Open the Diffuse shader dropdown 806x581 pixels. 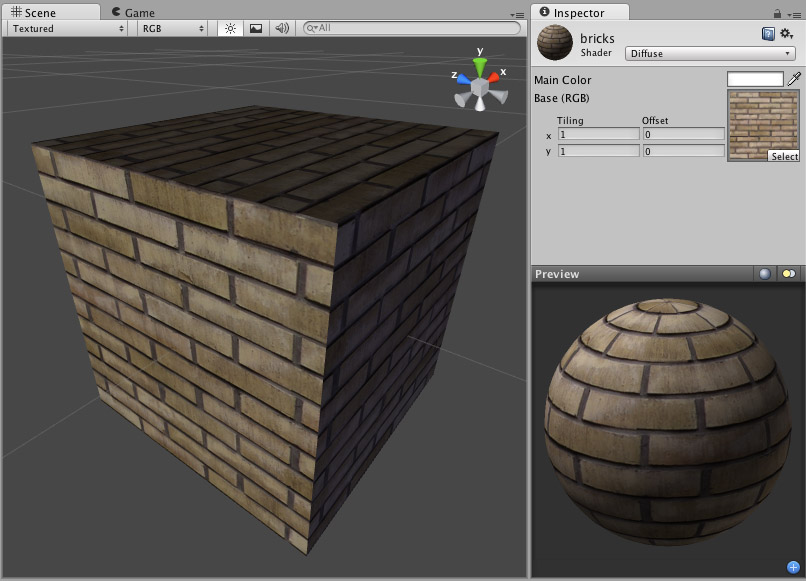[710, 53]
